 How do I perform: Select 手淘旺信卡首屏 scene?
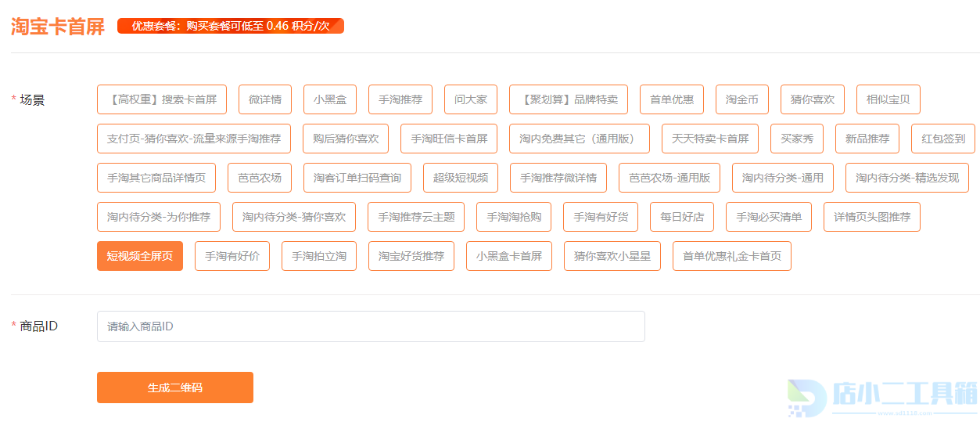449,139
